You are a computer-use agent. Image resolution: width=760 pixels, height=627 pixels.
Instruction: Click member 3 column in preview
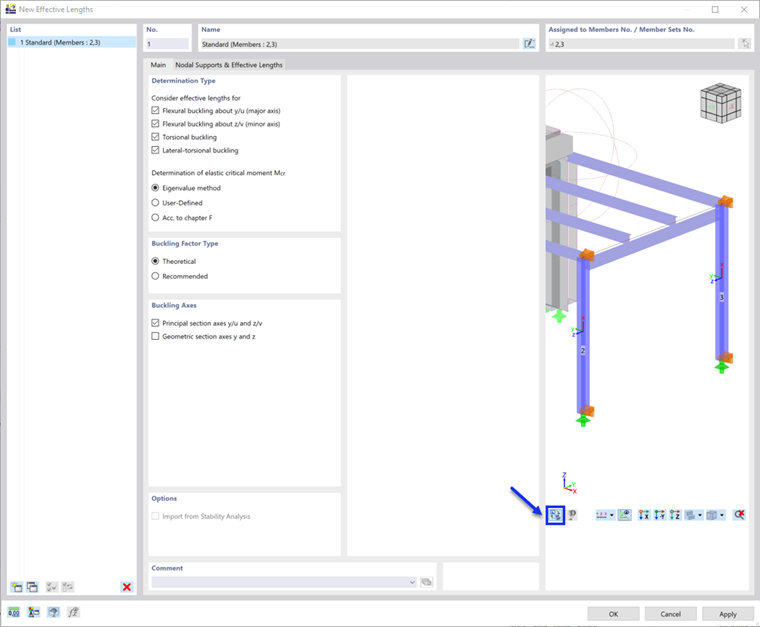tap(722, 281)
